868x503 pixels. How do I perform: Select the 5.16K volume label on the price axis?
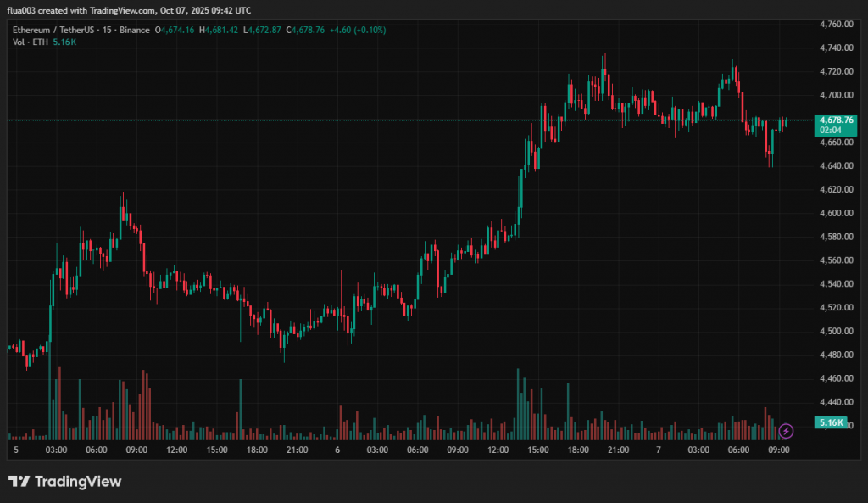(x=830, y=422)
